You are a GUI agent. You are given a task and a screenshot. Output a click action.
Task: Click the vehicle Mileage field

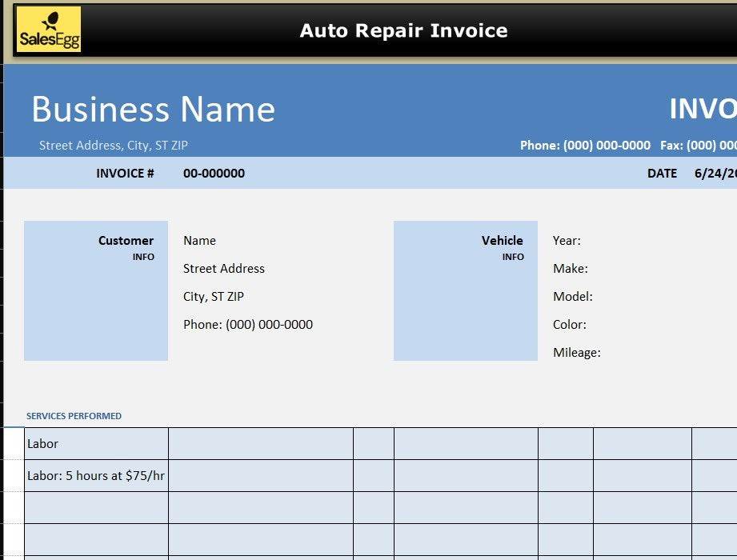pos(576,353)
